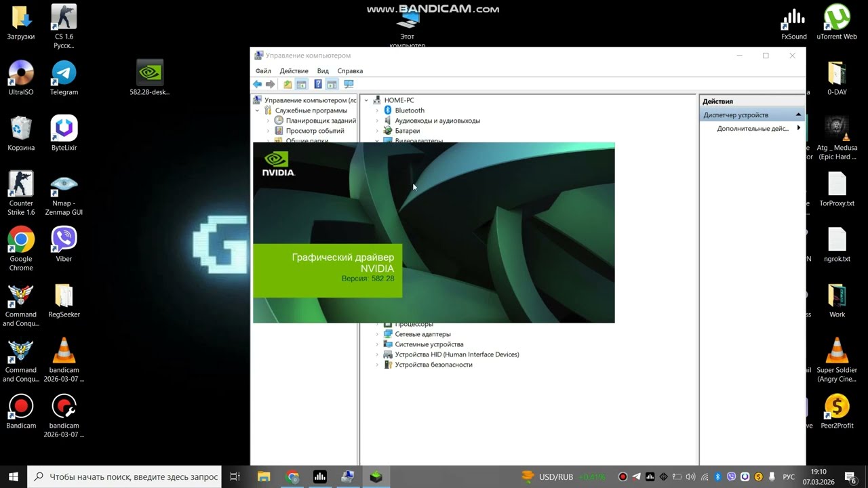Open the Bandicam desktop shortcut
This screenshot has width=868, height=488.
[21, 411]
